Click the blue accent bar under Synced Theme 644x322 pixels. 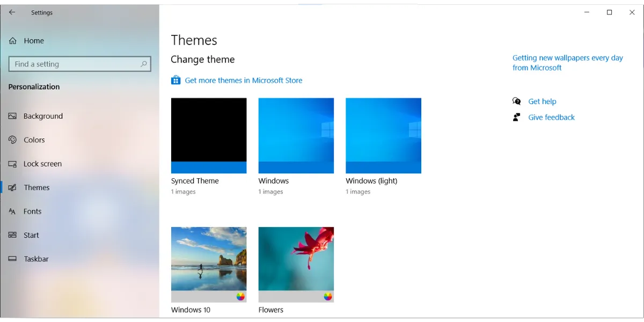pyautogui.click(x=209, y=167)
